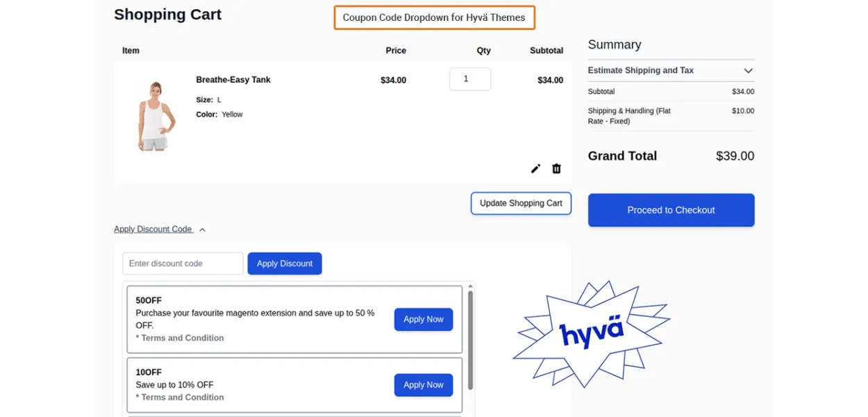Collapse the Apply Discount Code chevron
868x417 pixels.
click(x=202, y=230)
